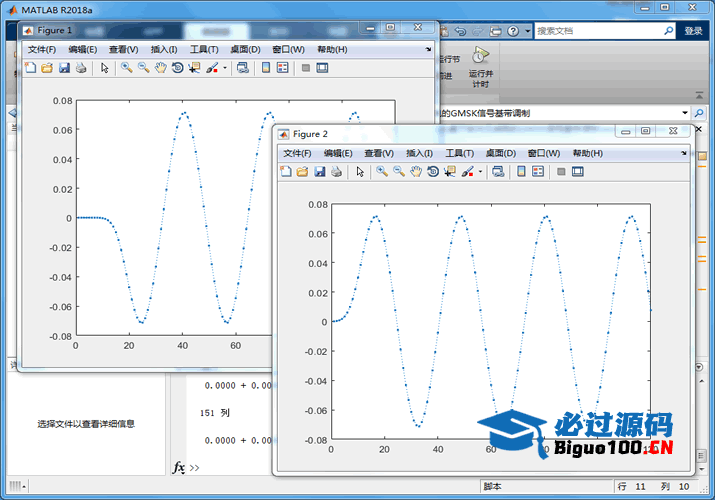Expand Brush tool dropdown arrow in Figure 2
The width and height of the screenshot is (715, 500).
(481, 172)
